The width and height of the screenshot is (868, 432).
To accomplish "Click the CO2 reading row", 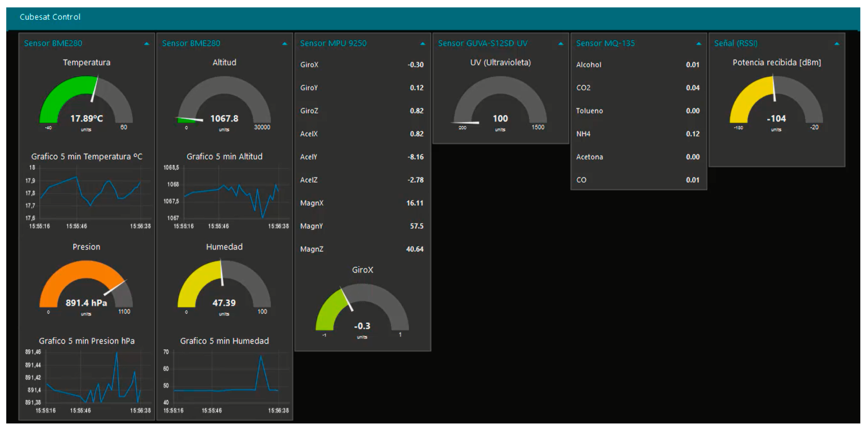I will 638,88.
